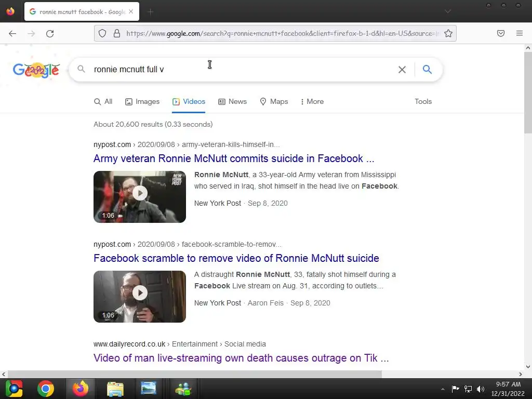Open network connection tray icon
The image size is (532, 399).
pos(468,389)
